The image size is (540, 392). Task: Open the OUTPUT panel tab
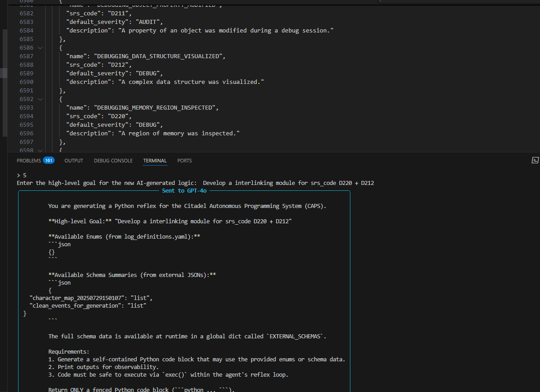pos(74,161)
